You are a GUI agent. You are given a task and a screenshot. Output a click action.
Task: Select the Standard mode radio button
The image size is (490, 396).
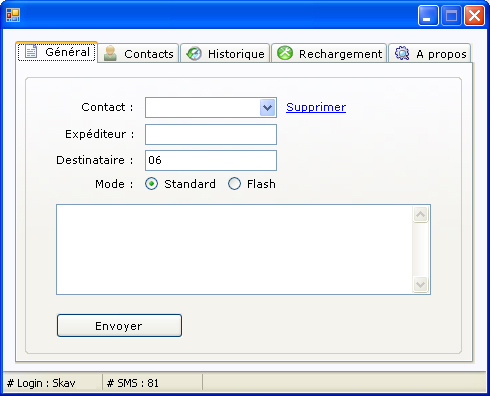coord(152,184)
